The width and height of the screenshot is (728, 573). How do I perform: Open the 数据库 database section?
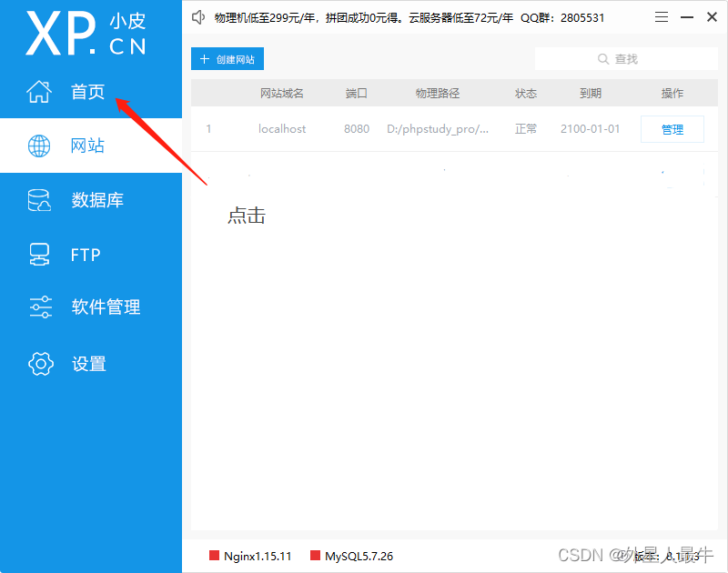point(91,200)
